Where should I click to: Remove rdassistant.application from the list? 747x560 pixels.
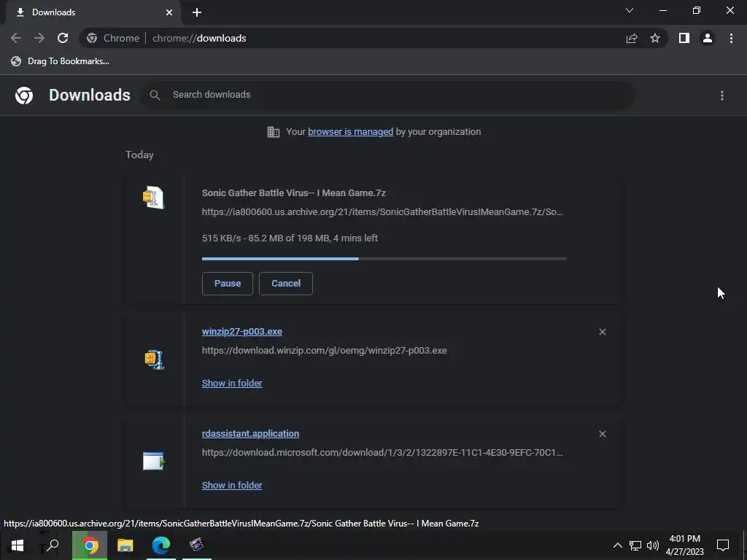[x=602, y=434]
